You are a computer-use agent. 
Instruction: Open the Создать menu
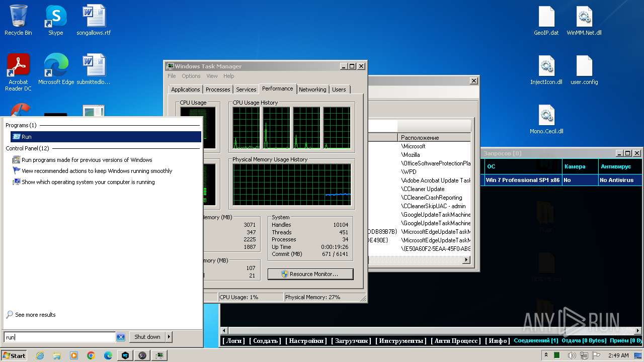[266, 341]
